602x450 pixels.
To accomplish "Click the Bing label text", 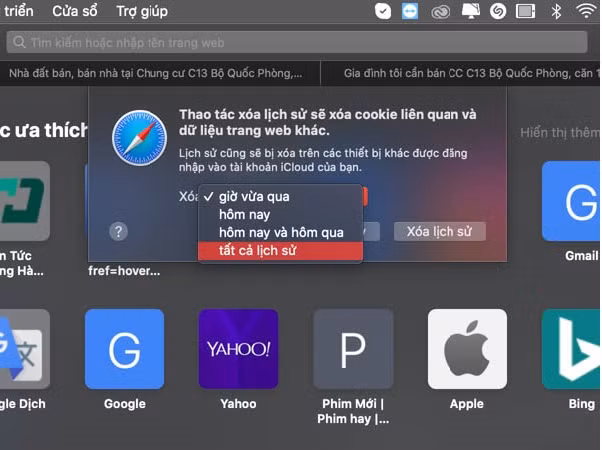I will [582, 404].
